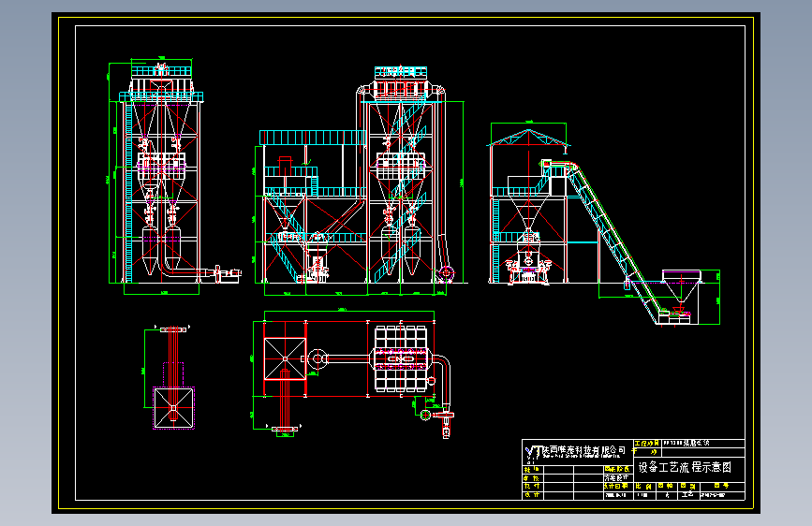Select the left tower side elevation view
This screenshot has width=812, height=526.
(174, 176)
